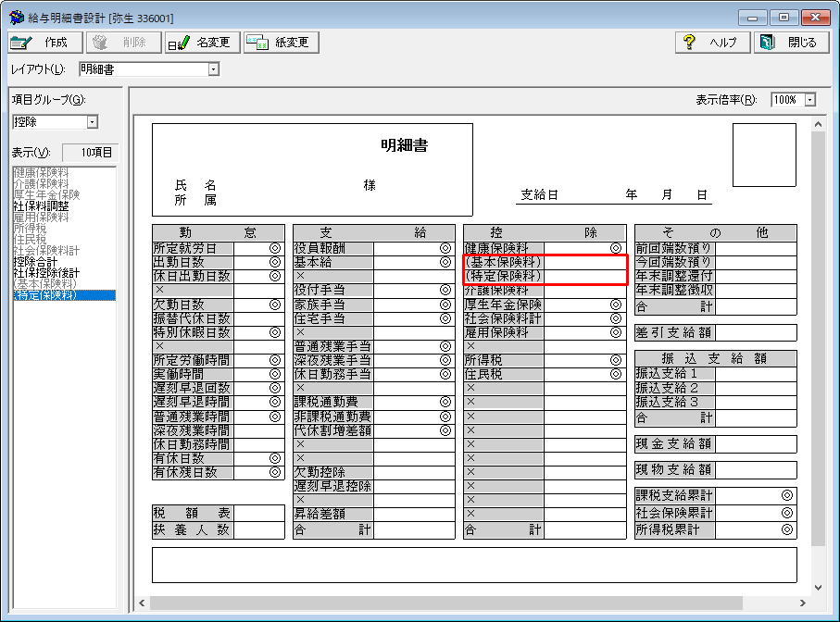Image resolution: width=840 pixels, height=622 pixels.
Task: Click the 名変更 (Rename) toolbar button
Action: [x=203, y=43]
